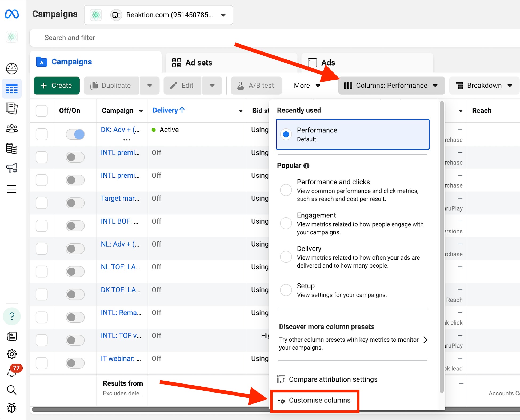Choose the Delivery preset radio button

286,257
